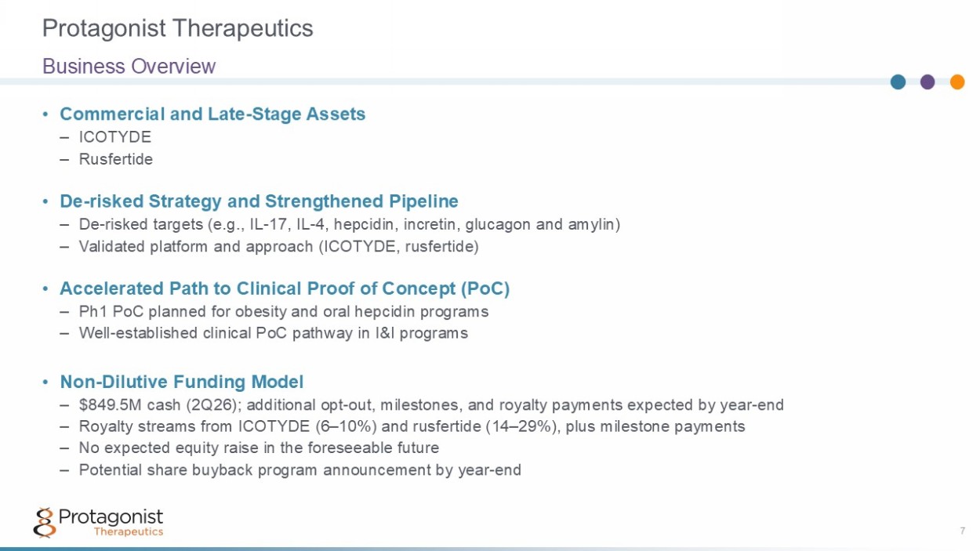Click Potential share buyback program line
This screenshot has width=980, height=551.
tap(300, 470)
